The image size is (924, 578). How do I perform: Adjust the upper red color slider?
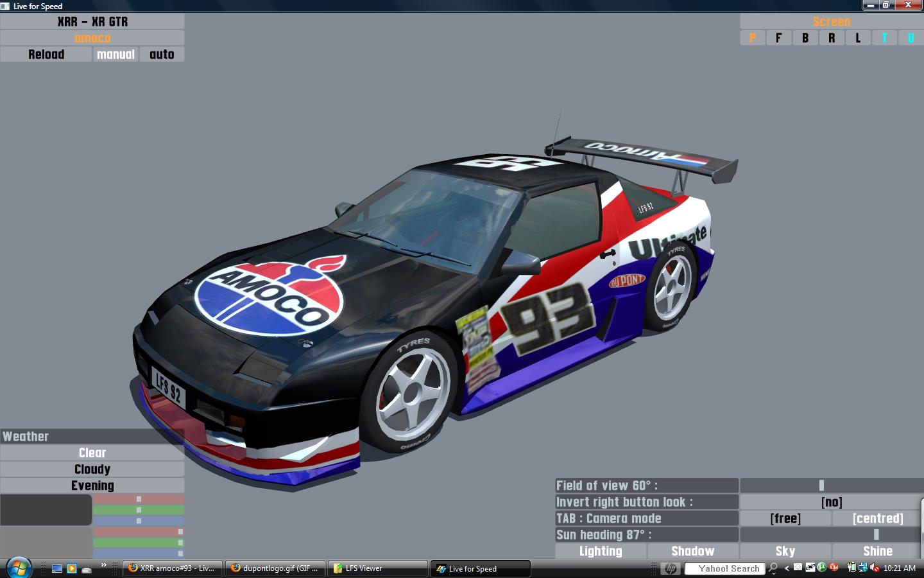139,499
